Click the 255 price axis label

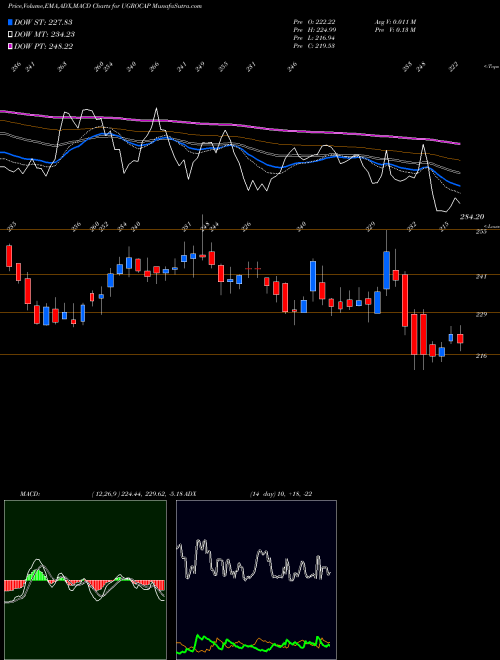coord(481,232)
